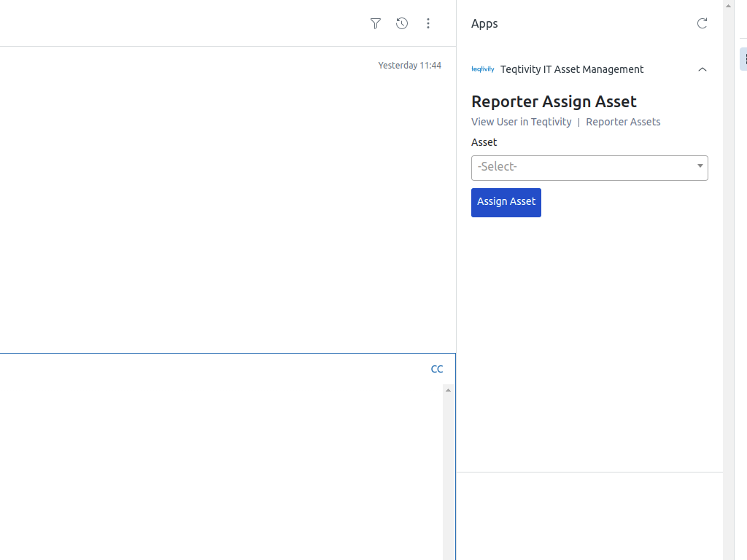Viewport: 747px width, 560px height.
Task: Add a CC recipient
Action: 436,369
